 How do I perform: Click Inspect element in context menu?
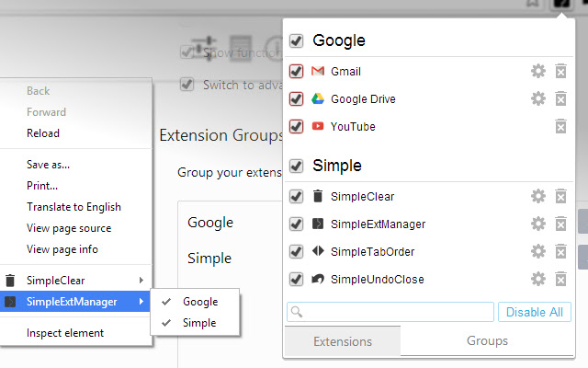pyautogui.click(x=65, y=333)
